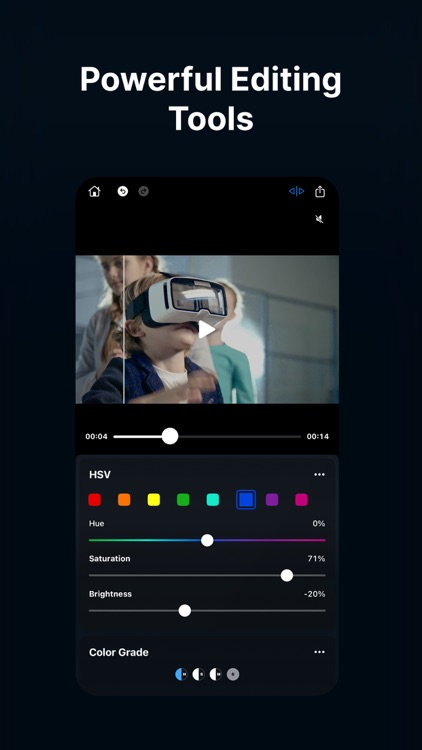Click the HSV panel title
422x750 pixels.
point(100,474)
